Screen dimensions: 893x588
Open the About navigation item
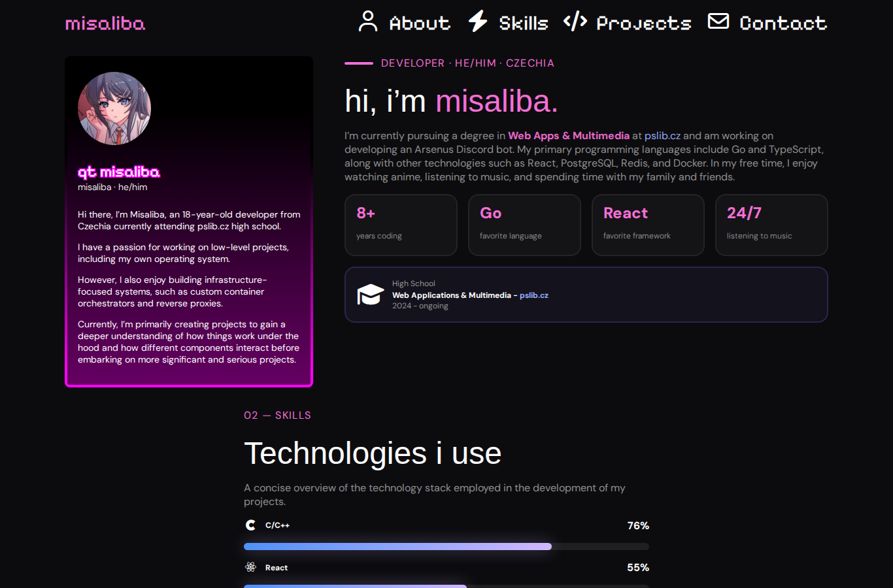[405, 22]
